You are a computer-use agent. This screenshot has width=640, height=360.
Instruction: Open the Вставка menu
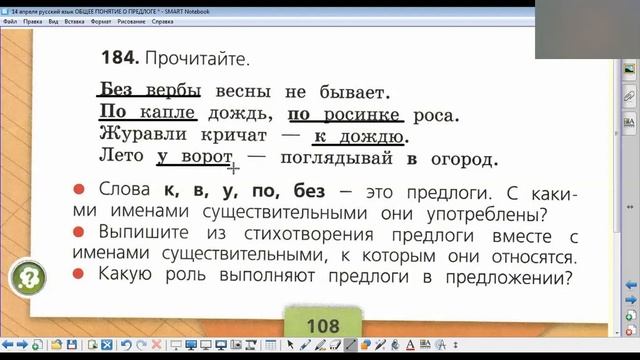[74, 22]
